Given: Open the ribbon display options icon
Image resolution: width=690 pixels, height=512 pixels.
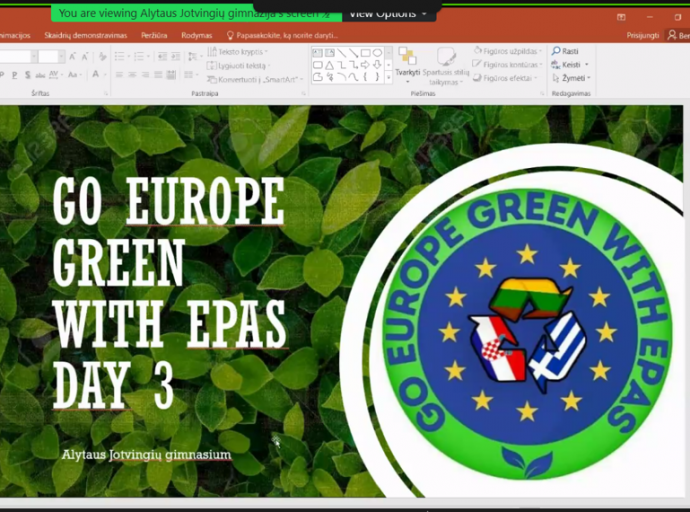Looking at the screenshot, I should [621, 17].
